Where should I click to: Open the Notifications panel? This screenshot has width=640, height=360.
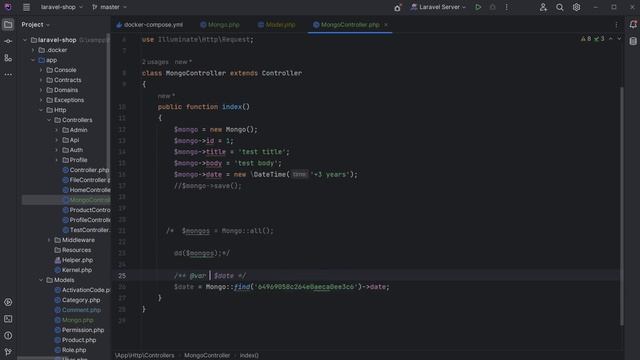click(x=633, y=24)
